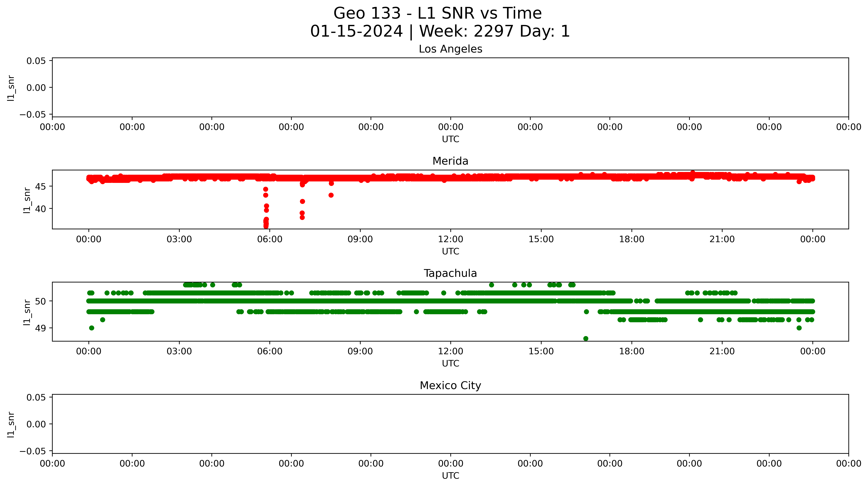Click the 'Los Angeles' subplot title
This screenshot has width=868, height=487.
pos(451,49)
